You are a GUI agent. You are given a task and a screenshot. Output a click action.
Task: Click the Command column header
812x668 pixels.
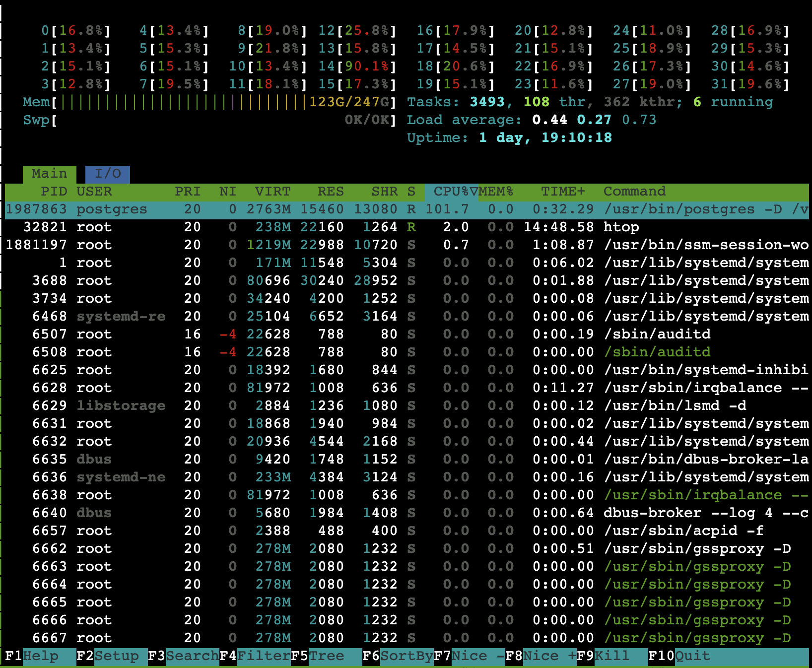point(634,192)
